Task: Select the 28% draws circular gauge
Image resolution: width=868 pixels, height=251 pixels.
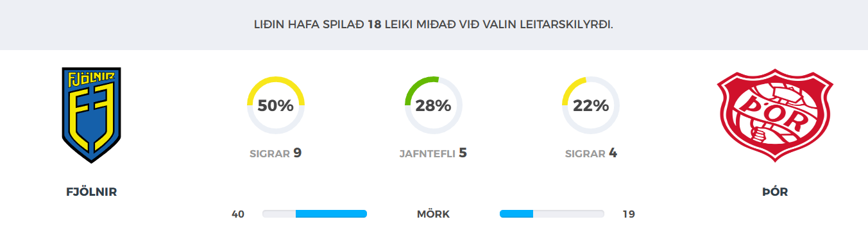Action: [x=434, y=105]
